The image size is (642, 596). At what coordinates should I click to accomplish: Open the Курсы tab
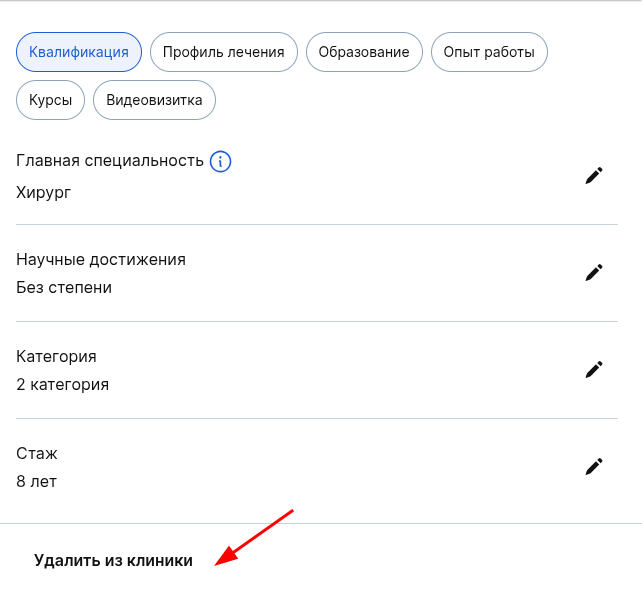(x=50, y=100)
